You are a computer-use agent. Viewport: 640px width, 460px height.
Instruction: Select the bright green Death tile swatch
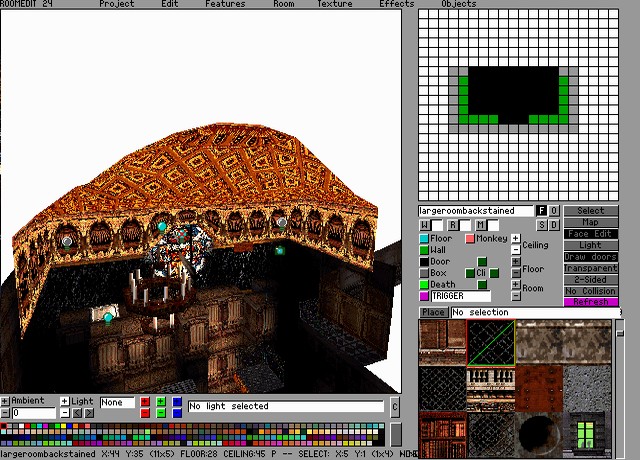[423, 285]
